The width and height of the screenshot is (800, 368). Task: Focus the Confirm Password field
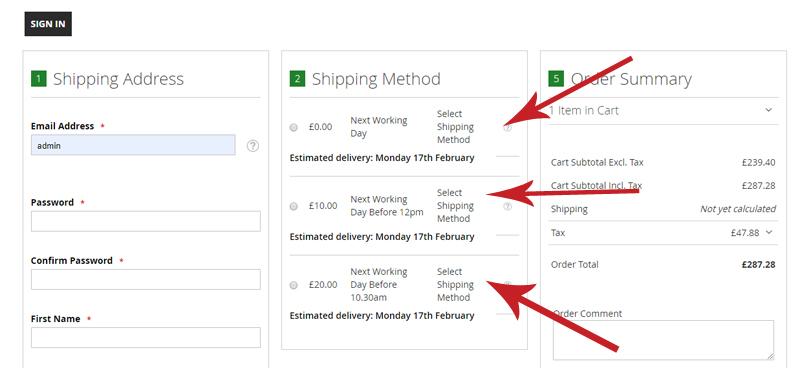[x=146, y=280]
